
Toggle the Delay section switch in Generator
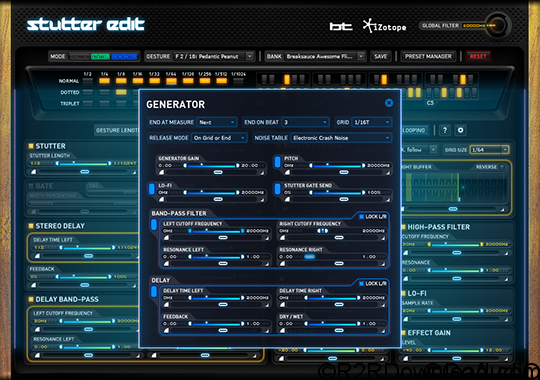(x=154, y=291)
